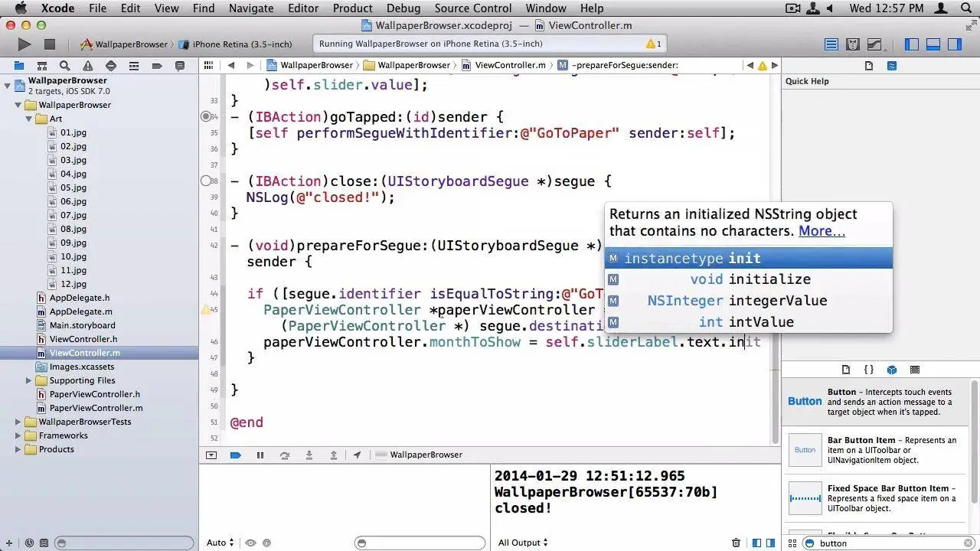The width and height of the screenshot is (980, 551).
Task: Show the Symbol navigator
Action: 42,66
